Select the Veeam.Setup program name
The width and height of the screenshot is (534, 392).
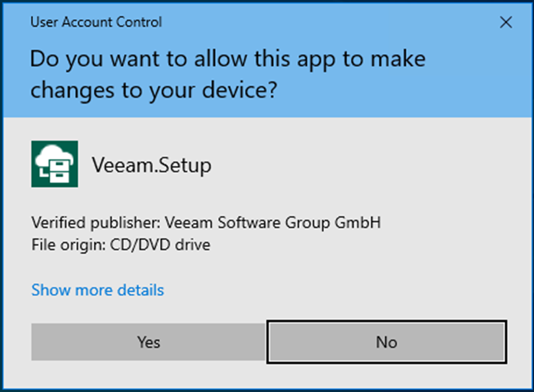[152, 166]
